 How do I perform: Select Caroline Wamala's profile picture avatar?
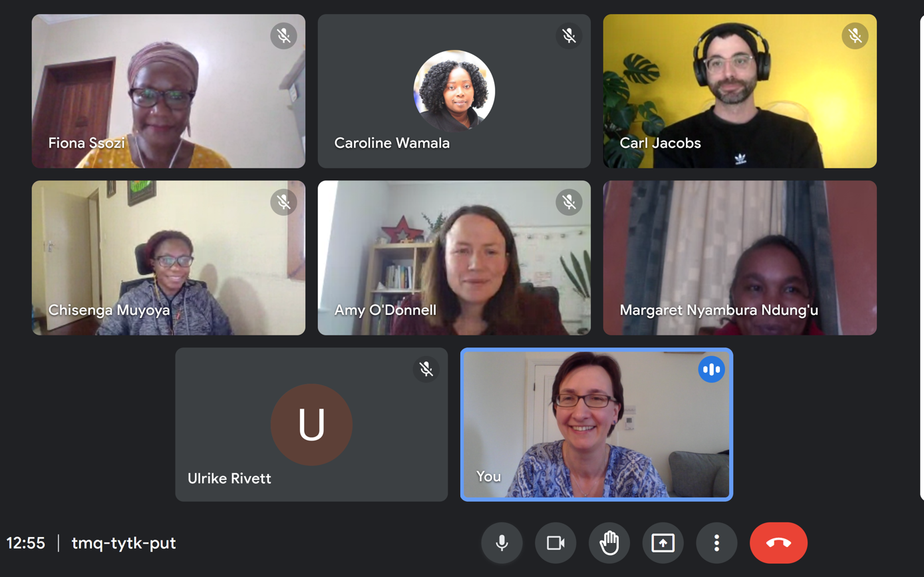(454, 91)
